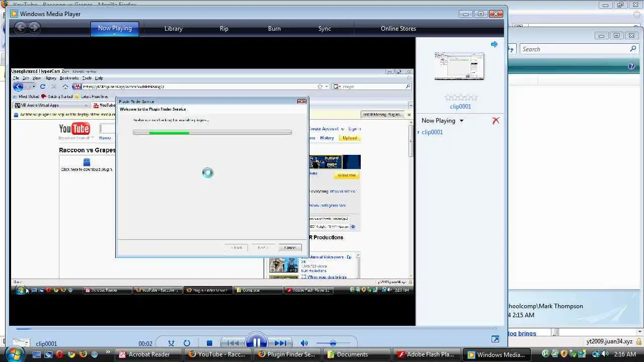Skip to the next track
Image resolution: width=644 pixels, height=362 pixels.
[280, 343]
